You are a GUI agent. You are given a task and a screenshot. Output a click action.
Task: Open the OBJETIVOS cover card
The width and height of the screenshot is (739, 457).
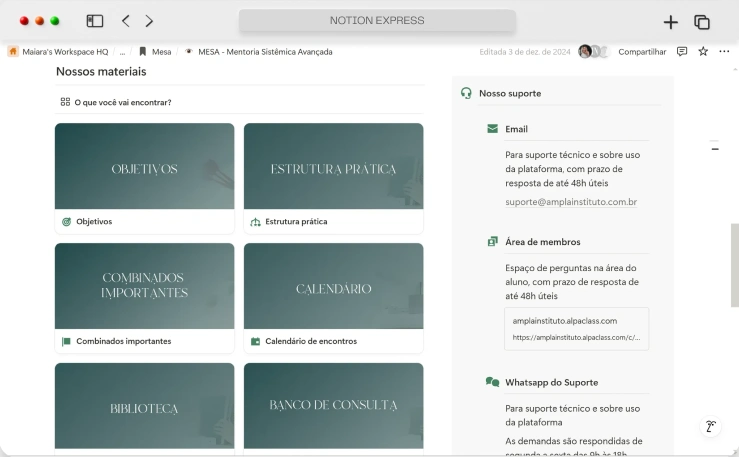[144, 166]
